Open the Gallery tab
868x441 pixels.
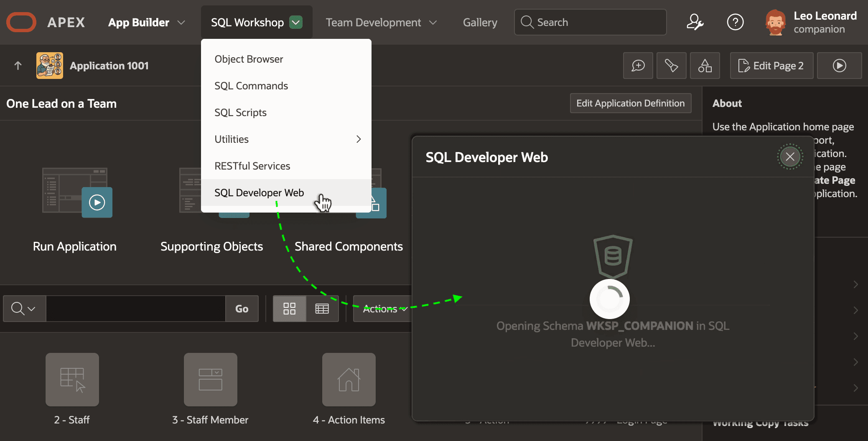pyautogui.click(x=480, y=22)
